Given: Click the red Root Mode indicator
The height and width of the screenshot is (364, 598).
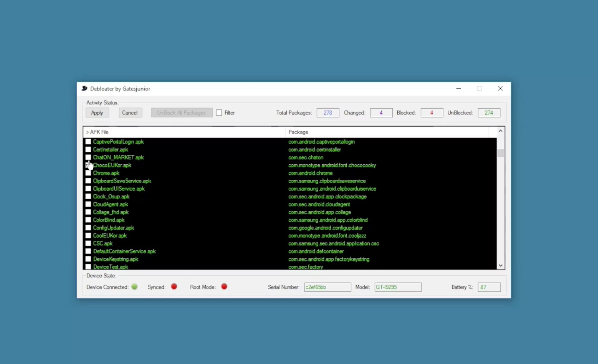Looking at the screenshot, I should 224,286.
